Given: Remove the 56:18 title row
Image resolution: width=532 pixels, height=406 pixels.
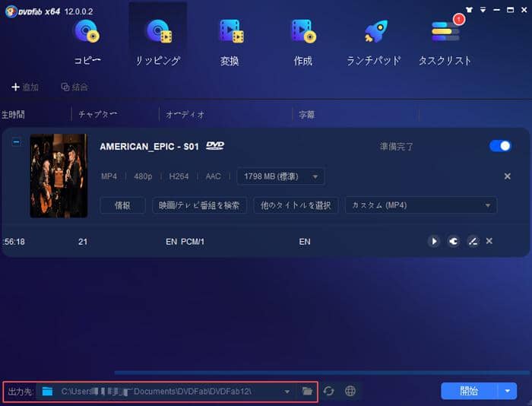Looking at the screenshot, I should [x=489, y=241].
